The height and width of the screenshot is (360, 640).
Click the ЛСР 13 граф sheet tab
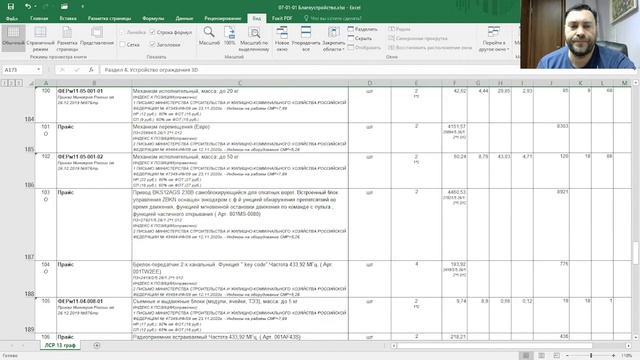pos(60,345)
